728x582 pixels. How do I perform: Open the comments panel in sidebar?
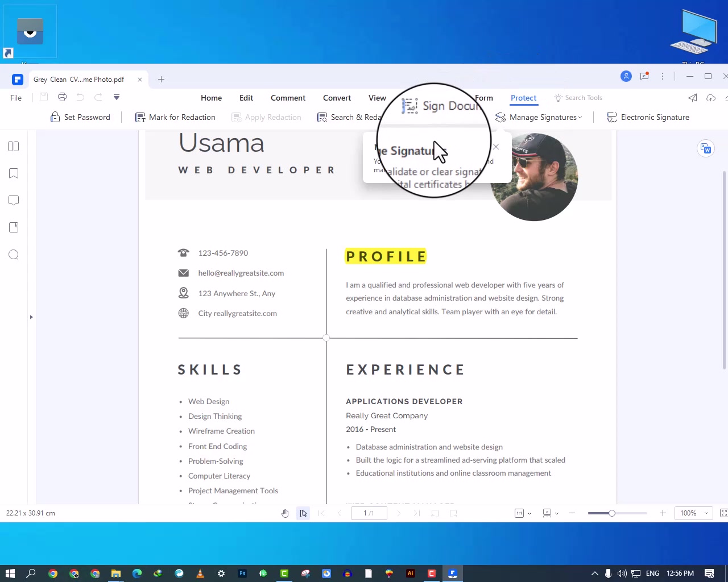[14, 200]
